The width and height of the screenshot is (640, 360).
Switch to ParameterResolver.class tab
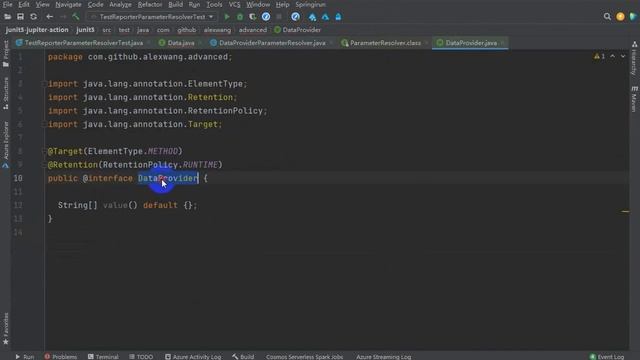click(x=385, y=43)
